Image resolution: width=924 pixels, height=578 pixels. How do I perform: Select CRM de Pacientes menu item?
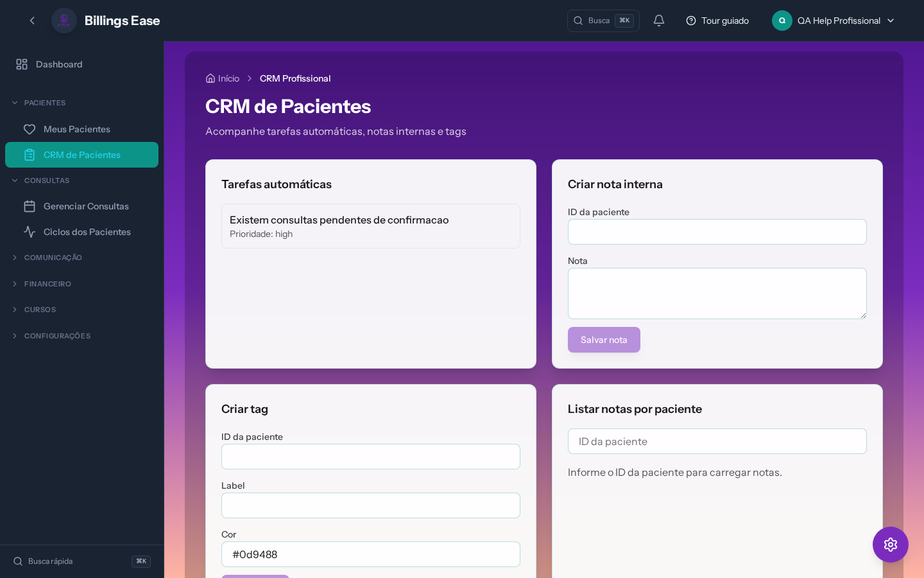coord(81,155)
